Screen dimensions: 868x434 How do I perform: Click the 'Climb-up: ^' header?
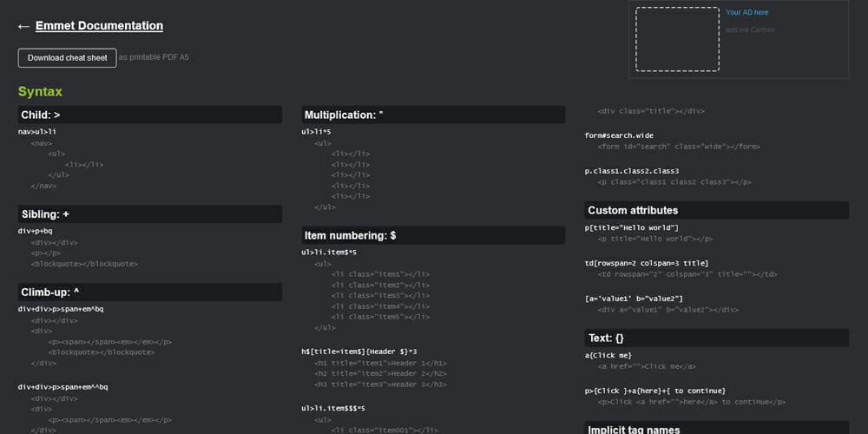click(150, 292)
